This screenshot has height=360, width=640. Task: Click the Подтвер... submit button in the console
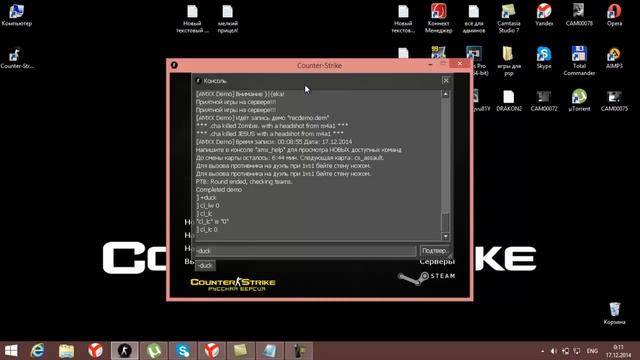435,251
